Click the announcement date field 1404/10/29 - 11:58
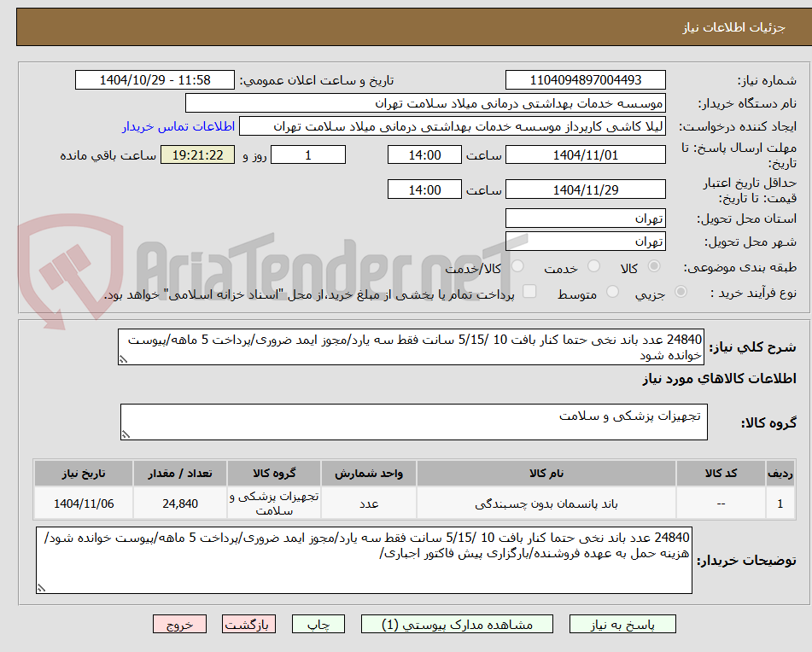 tap(155, 80)
